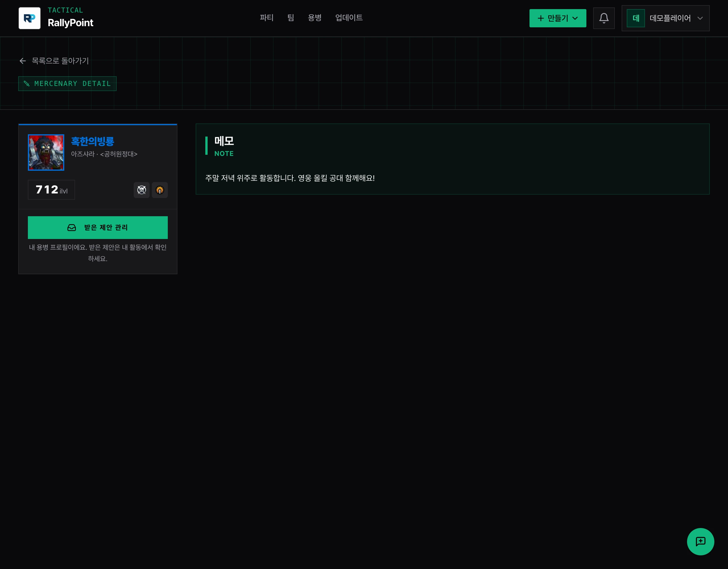
Task: Click the 데 avatar badge
Action: click(636, 18)
